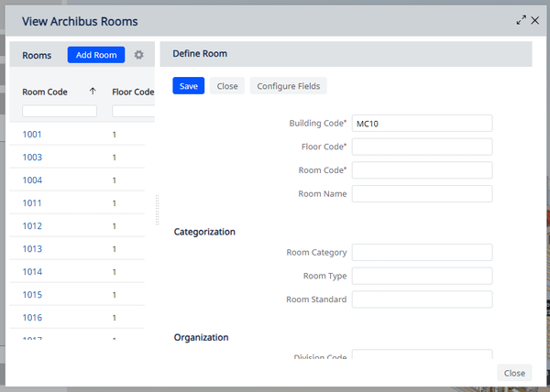Click the Room Standard input field
This screenshot has height=392, width=550.
click(422, 299)
